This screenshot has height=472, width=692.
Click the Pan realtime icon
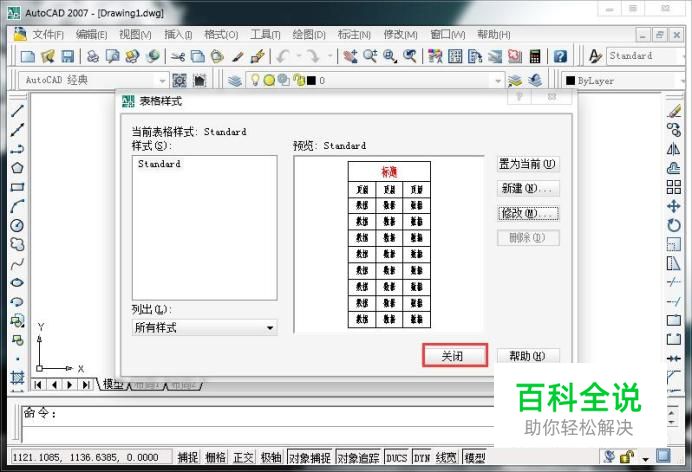(x=350, y=56)
